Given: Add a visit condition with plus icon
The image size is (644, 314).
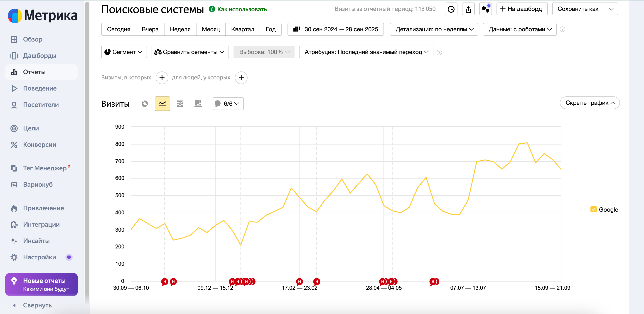Looking at the screenshot, I should pyautogui.click(x=162, y=78).
